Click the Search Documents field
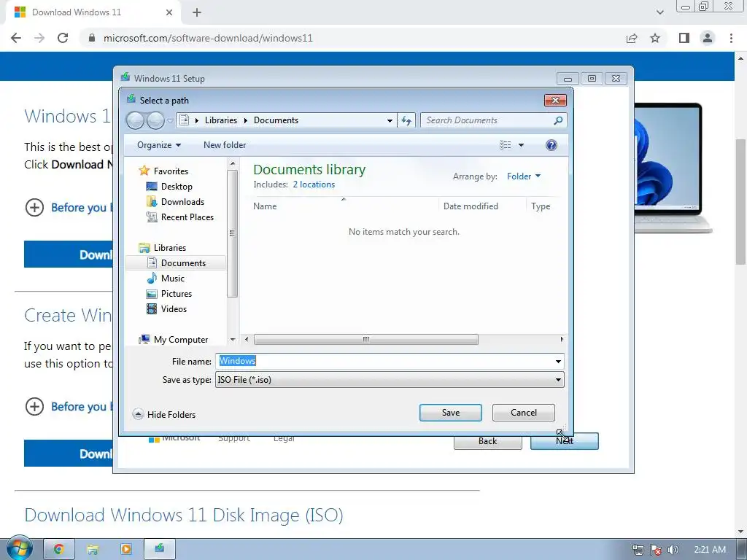This screenshot has height=560, width=747. coord(487,120)
